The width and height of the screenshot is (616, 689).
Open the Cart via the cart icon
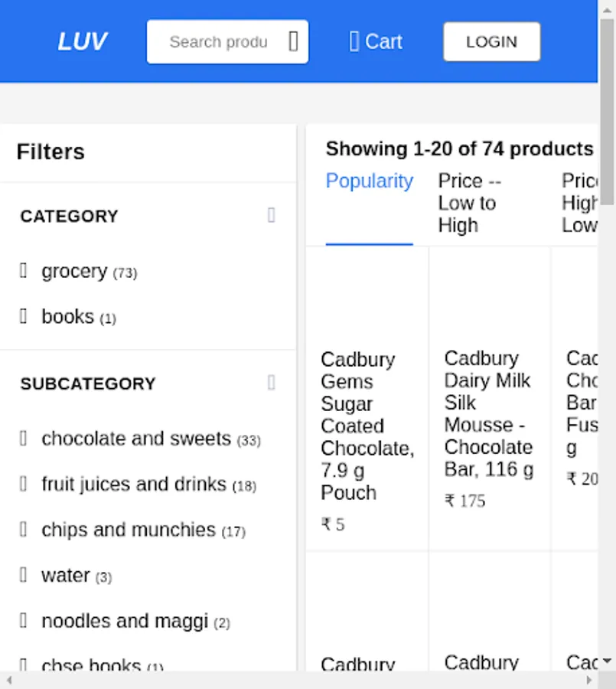tap(354, 41)
